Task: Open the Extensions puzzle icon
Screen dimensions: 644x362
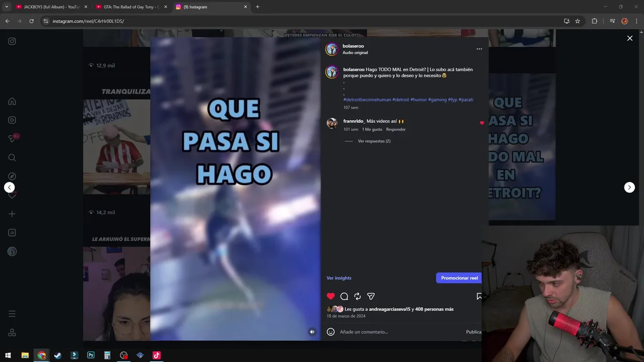Action: pyautogui.click(x=594, y=21)
